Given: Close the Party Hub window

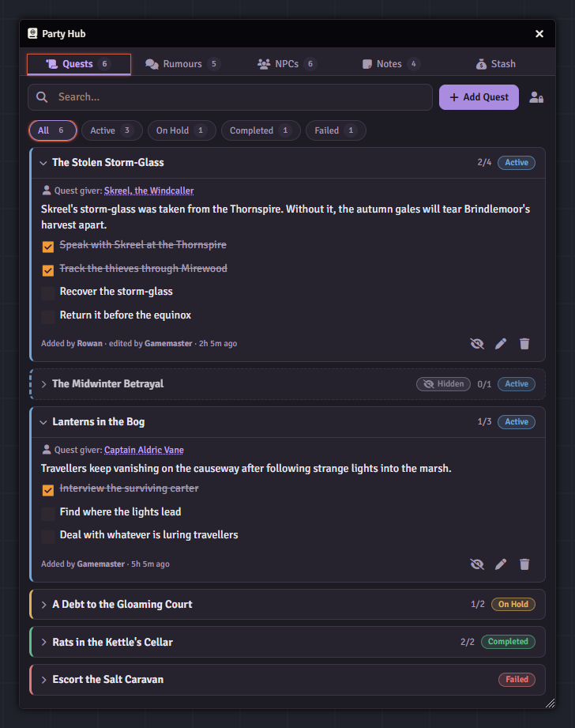Looking at the screenshot, I should click(539, 34).
